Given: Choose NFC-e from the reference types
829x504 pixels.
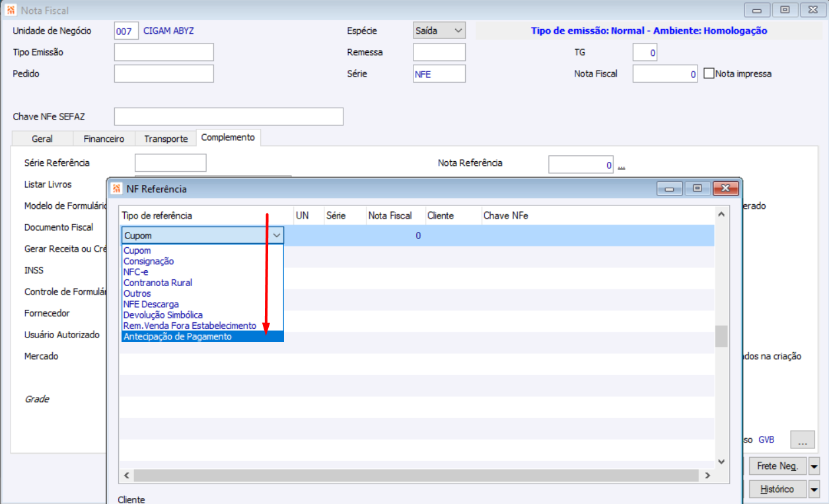Looking at the screenshot, I should [x=203, y=271].
